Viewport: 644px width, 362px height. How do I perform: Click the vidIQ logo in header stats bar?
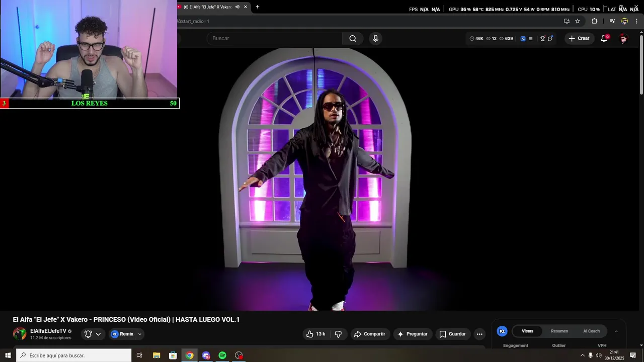523,38
